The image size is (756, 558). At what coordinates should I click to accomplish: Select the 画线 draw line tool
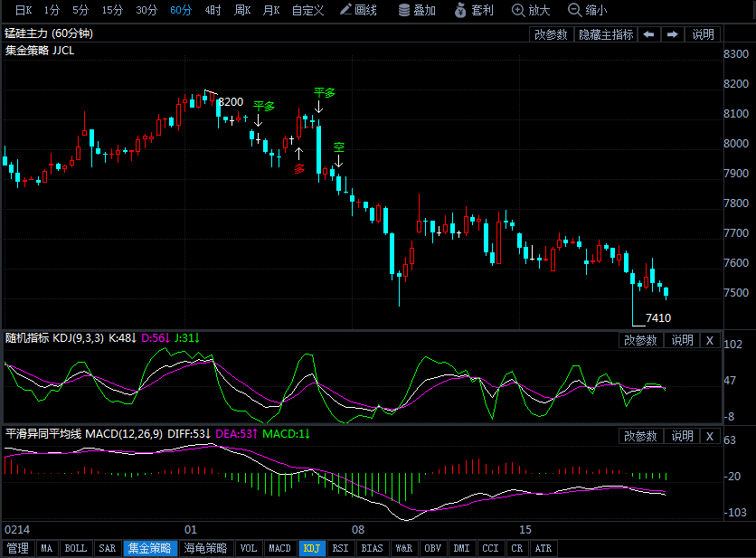tap(358, 10)
